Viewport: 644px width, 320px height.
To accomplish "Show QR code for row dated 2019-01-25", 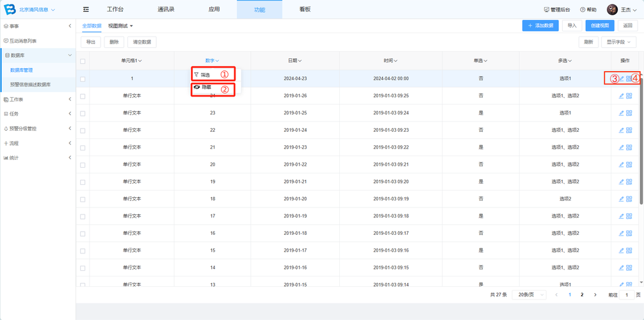I will point(629,113).
